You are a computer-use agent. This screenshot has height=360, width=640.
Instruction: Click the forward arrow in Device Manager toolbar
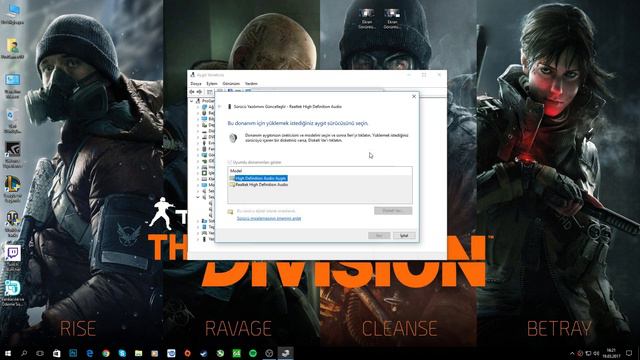pyautogui.click(x=200, y=92)
